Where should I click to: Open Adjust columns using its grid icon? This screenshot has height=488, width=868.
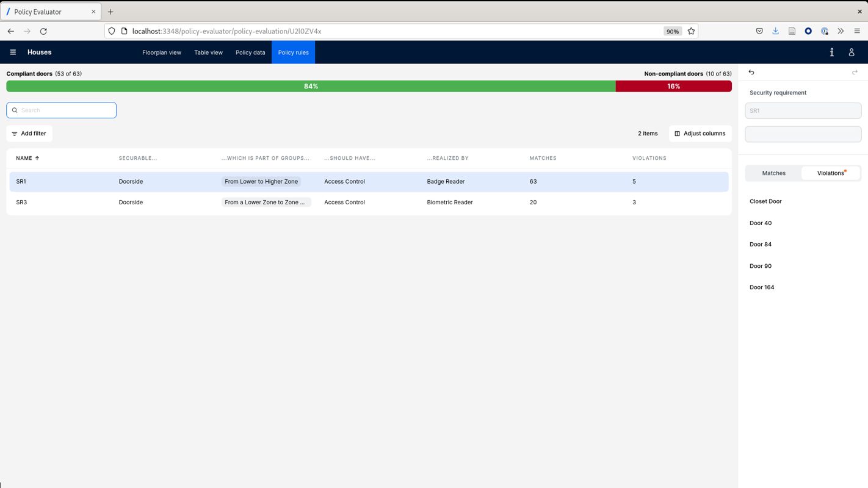[676, 133]
